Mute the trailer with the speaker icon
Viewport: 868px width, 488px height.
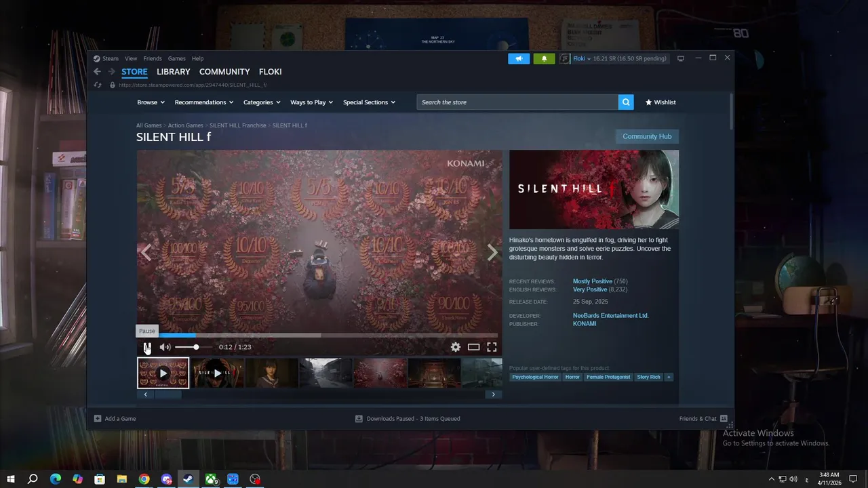tap(165, 347)
